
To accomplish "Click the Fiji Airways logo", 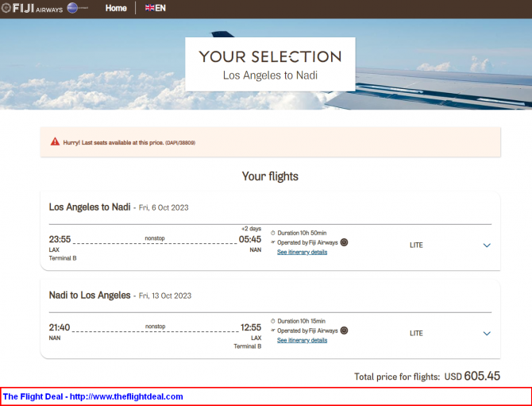I will coord(33,8).
